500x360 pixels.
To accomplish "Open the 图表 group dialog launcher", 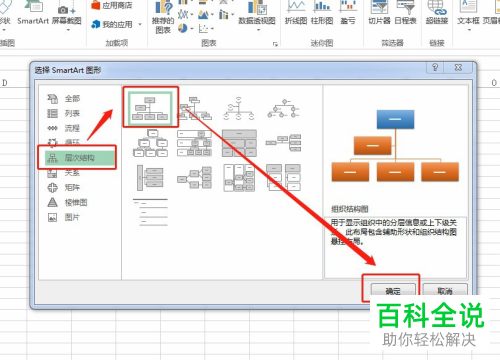I will click(x=275, y=44).
